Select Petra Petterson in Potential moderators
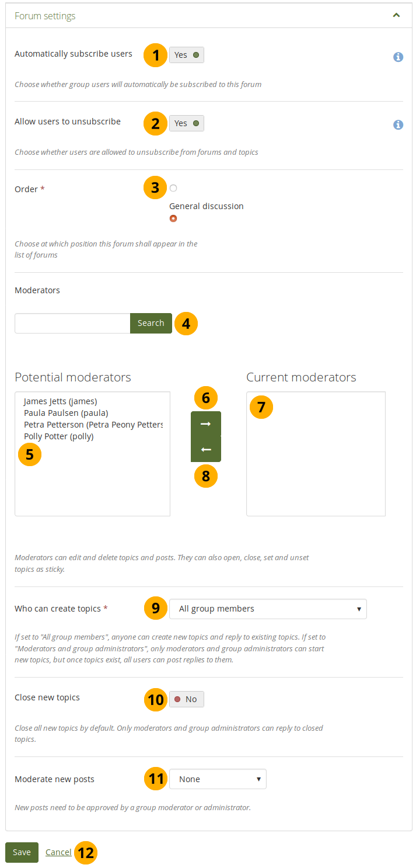 (93, 425)
